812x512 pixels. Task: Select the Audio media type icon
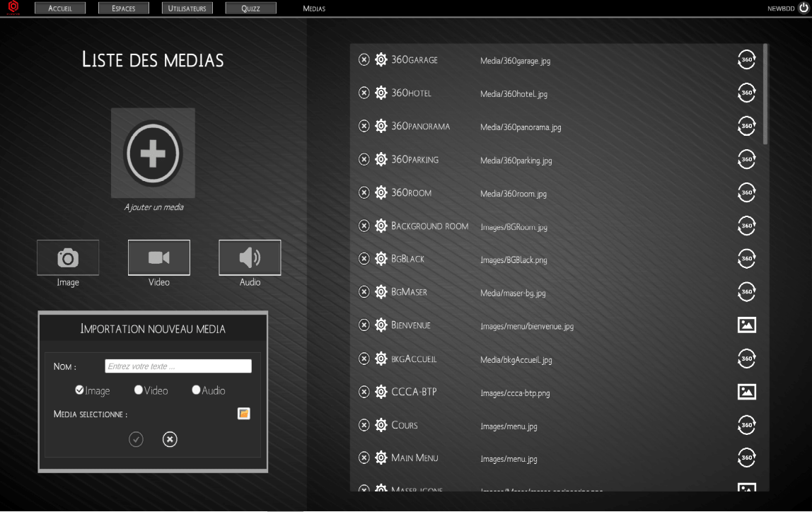pyautogui.click(x=249, y=257)
